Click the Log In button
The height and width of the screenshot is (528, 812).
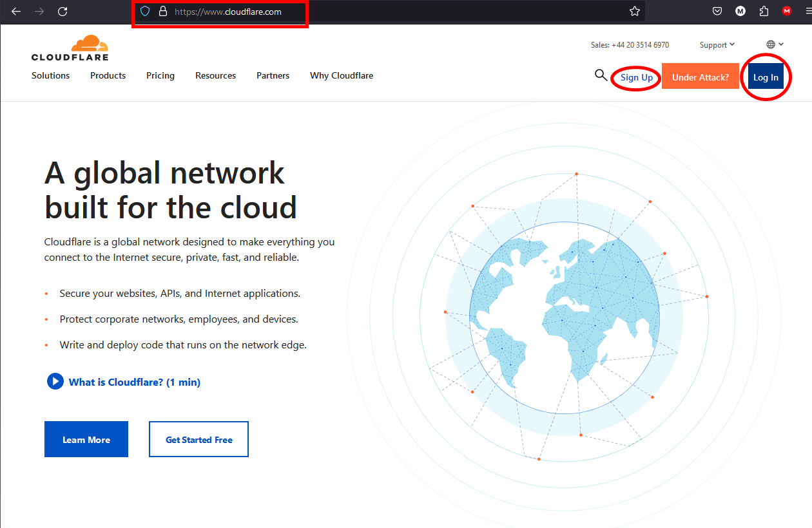(766, 77)
